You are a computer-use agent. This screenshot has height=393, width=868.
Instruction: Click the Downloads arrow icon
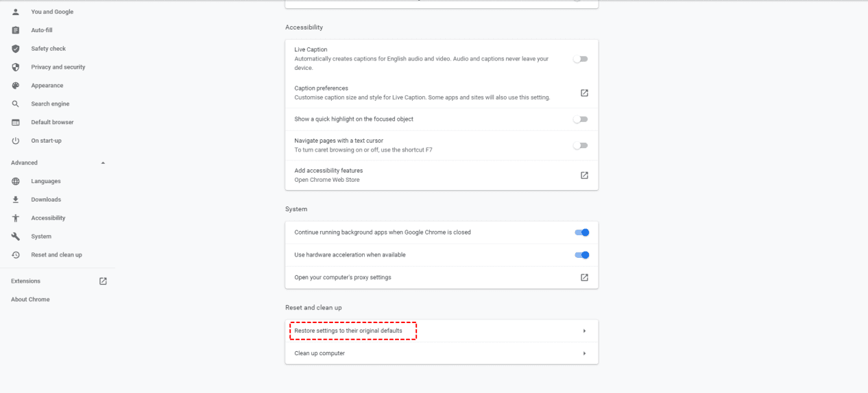coord(16,200)
